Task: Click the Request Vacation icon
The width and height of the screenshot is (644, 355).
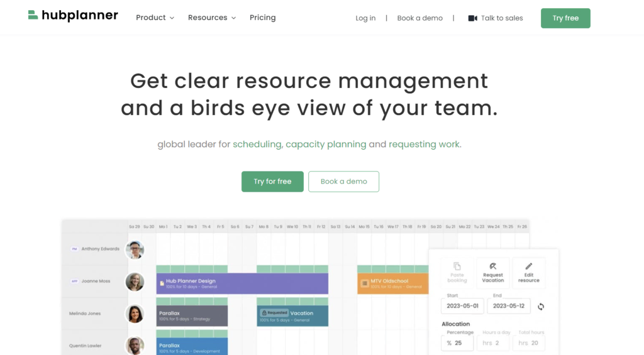Action: coord(493,266)
